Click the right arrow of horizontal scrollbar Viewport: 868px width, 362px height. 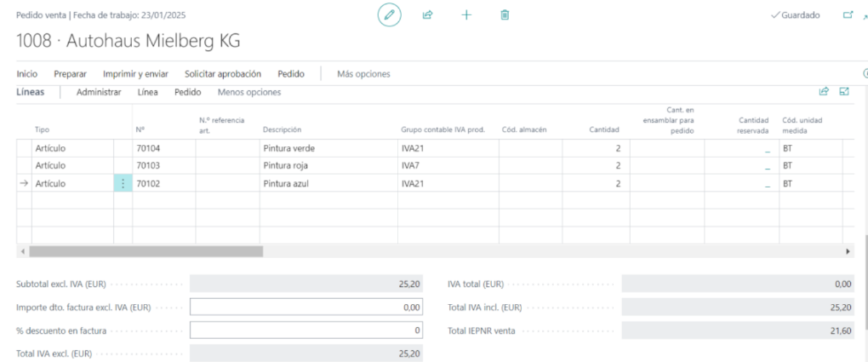[848, 251]
